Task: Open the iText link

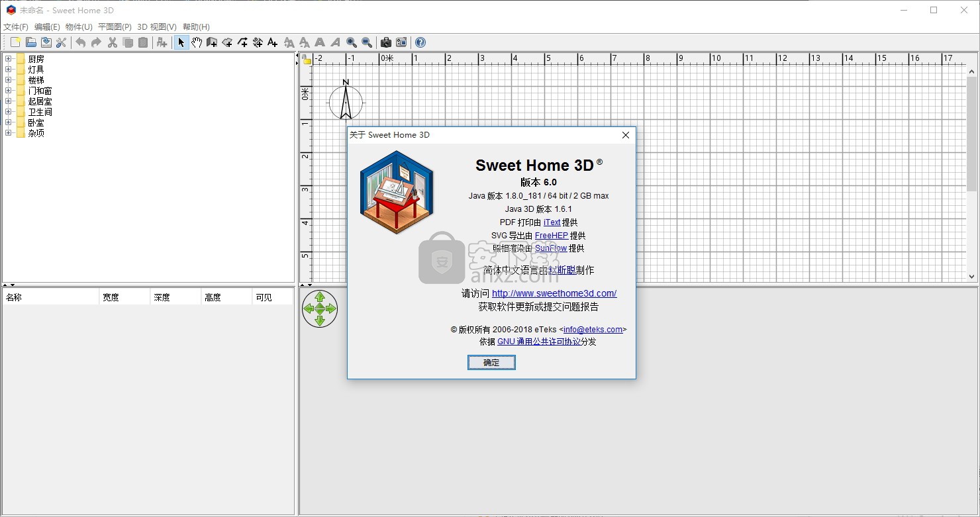Action: (552, 222)
